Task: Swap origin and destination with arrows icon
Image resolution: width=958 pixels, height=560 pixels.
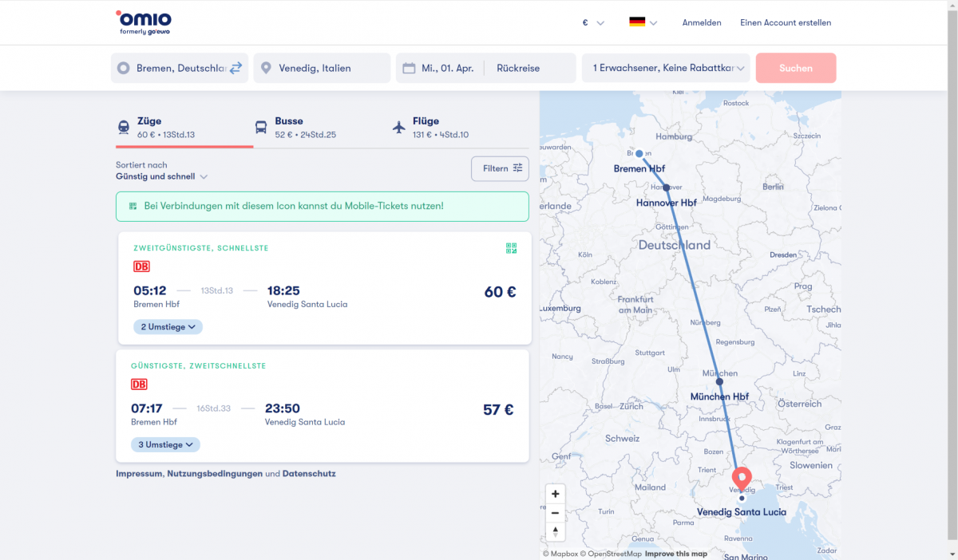Action: tap(236, 68)
